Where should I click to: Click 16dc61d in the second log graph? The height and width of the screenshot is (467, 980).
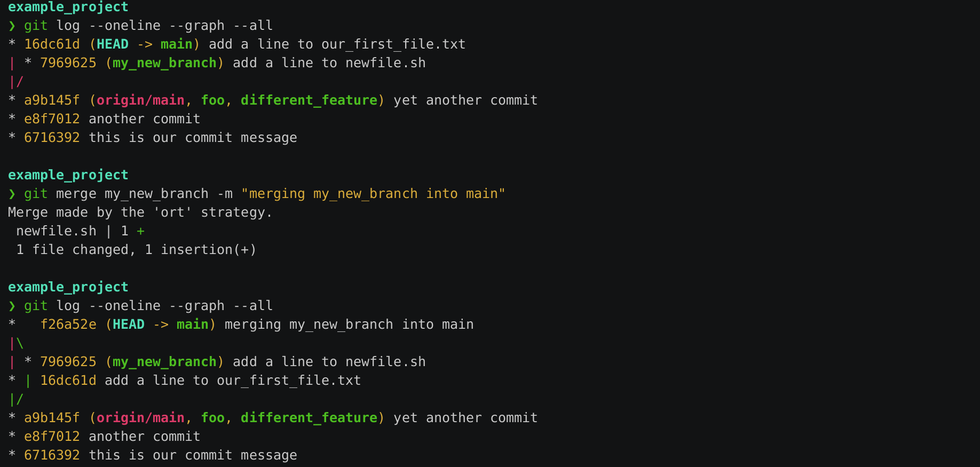tap(68, 381)
